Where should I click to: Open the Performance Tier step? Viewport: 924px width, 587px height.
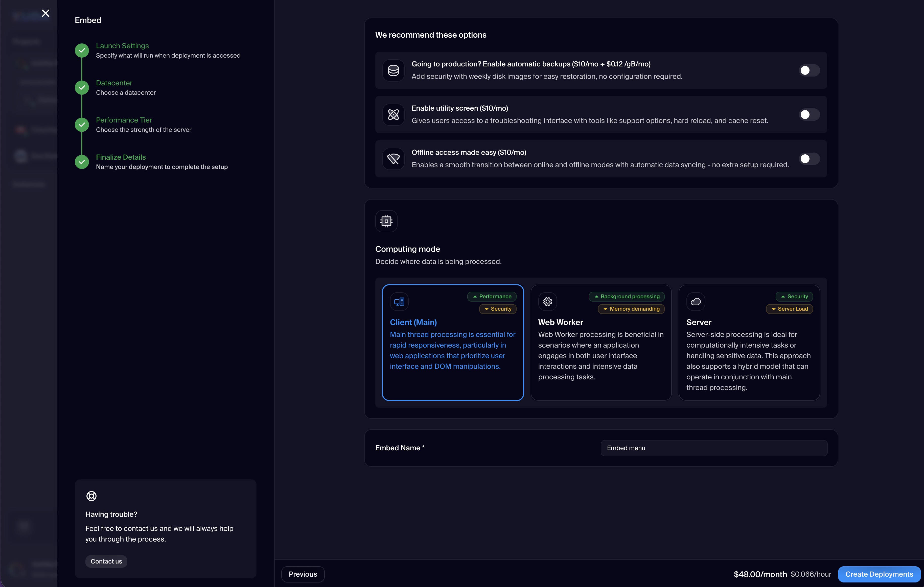point(124,120)
